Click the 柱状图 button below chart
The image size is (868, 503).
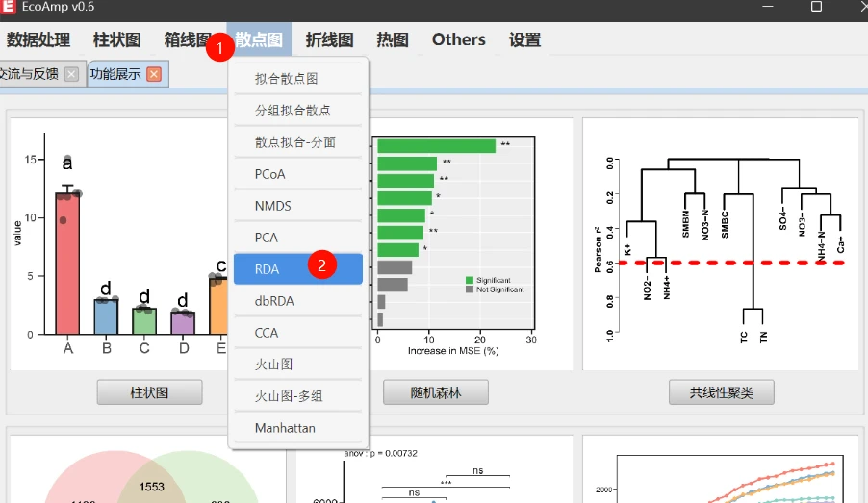tap(149, 392)
